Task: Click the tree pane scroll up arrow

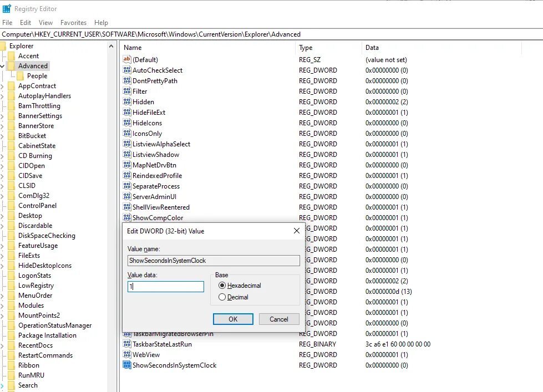Action: tap(111, 46)
